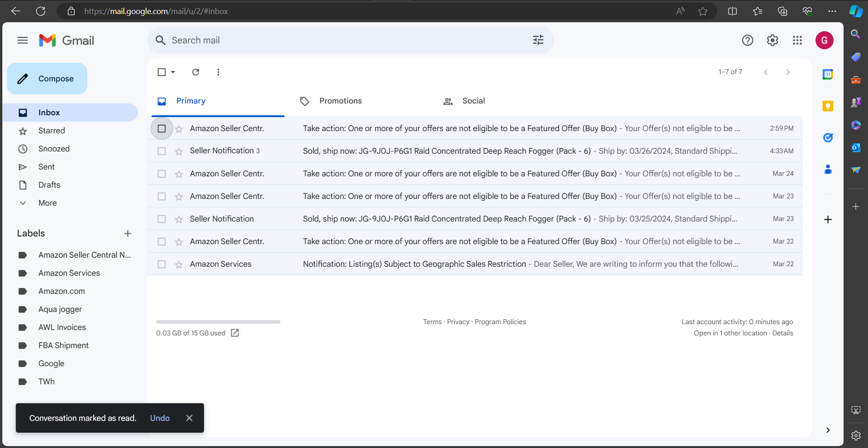The height and width of the screenshot is (448, 868).
Task: Refresh the inbox
Action: (196, 72)
